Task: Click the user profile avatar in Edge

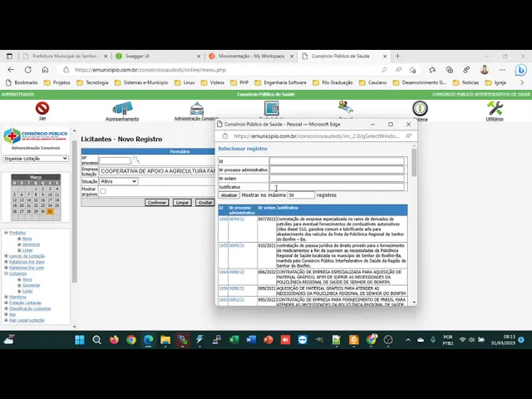Action: pyautogui.click(x=484, y=70)
